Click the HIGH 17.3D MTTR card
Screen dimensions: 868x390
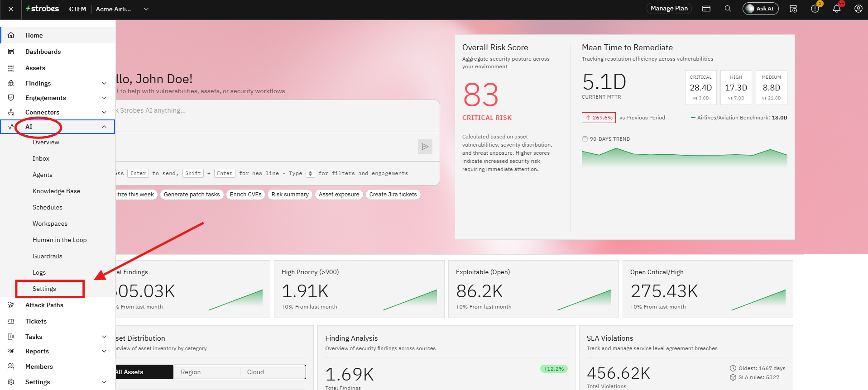coord(736,88)
